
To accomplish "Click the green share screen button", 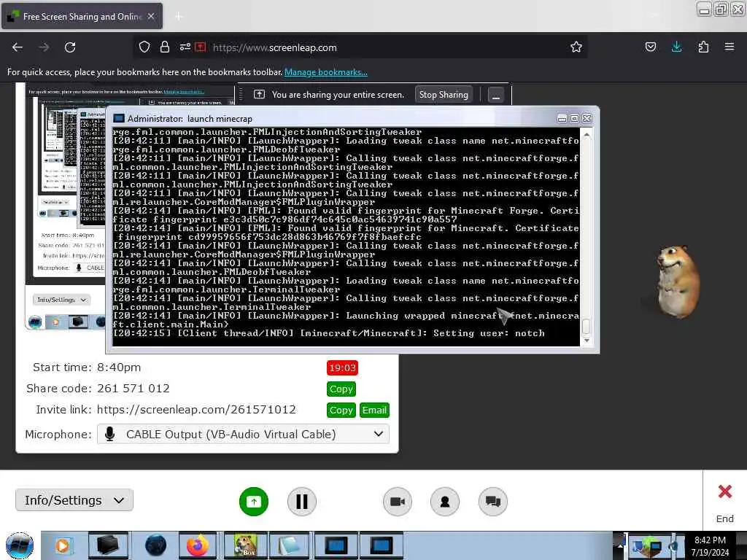I will tap(254, 502).
